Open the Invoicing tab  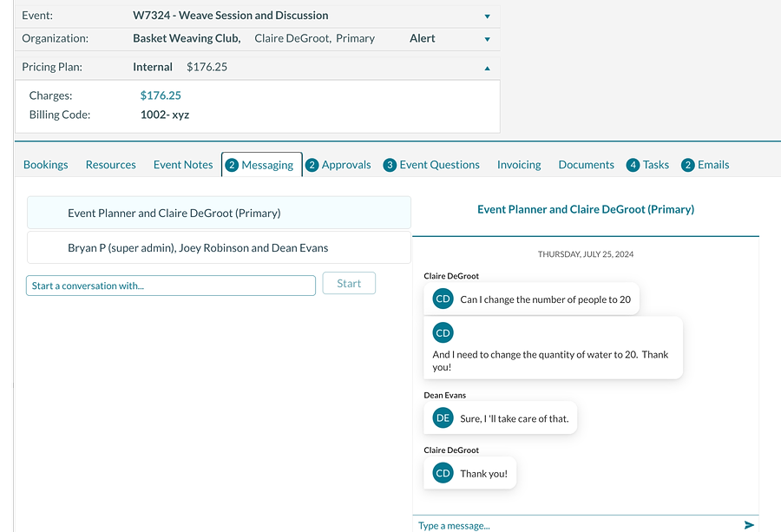518,164
